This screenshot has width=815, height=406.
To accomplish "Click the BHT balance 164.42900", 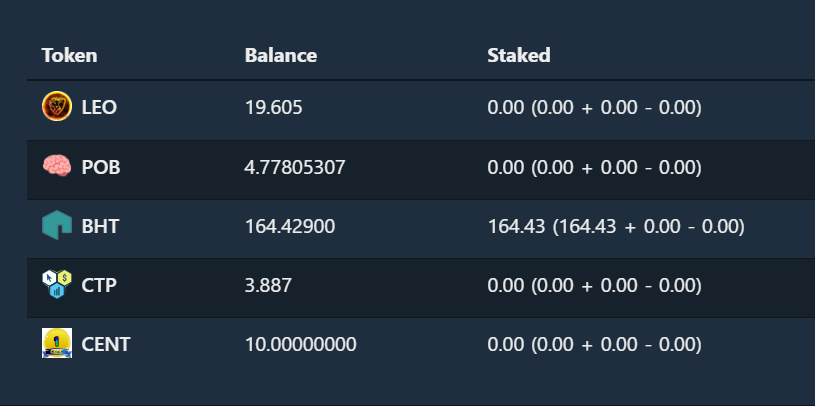I will click(x=290, y=226).
